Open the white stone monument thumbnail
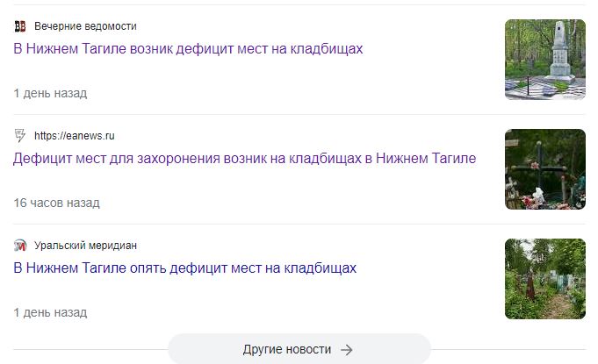The image size is (598, 364). (x=545, y=60)
